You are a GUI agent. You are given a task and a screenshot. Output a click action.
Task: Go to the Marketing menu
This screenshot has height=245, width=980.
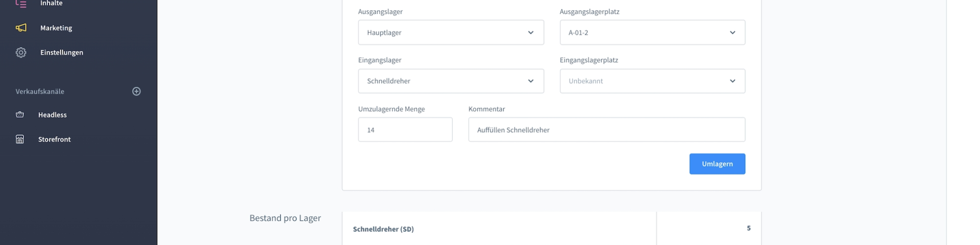coord(56,28)
